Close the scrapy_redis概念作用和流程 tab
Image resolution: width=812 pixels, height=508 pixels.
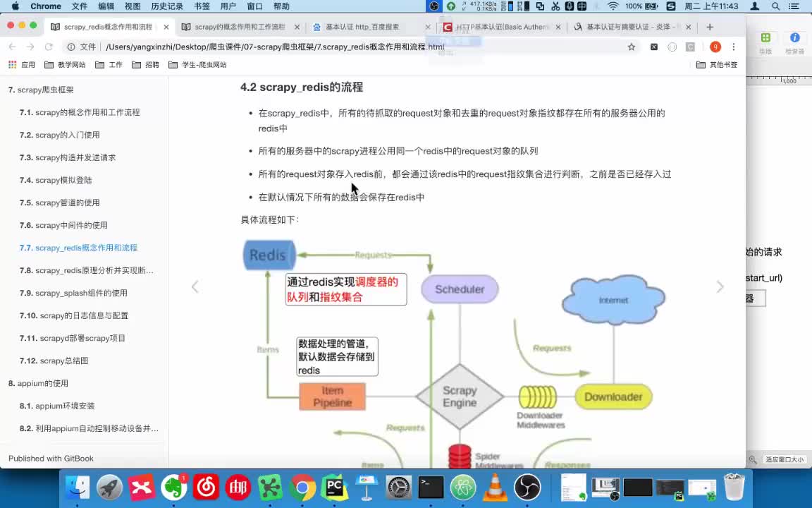pyautogui.click(x=166, y=27)
